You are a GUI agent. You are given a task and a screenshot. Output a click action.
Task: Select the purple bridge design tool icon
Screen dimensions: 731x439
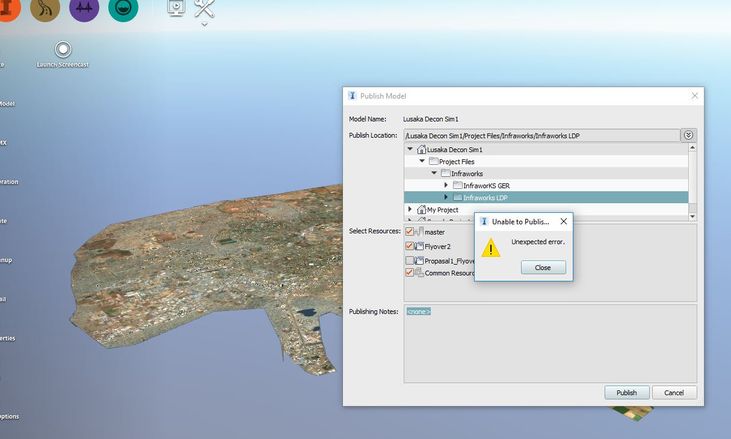pos(84,8)
